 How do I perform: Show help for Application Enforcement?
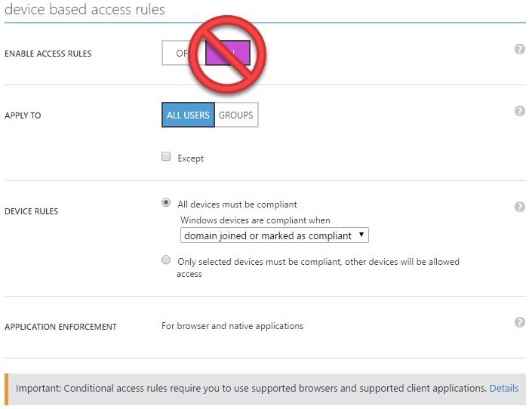tap(519, 322)
